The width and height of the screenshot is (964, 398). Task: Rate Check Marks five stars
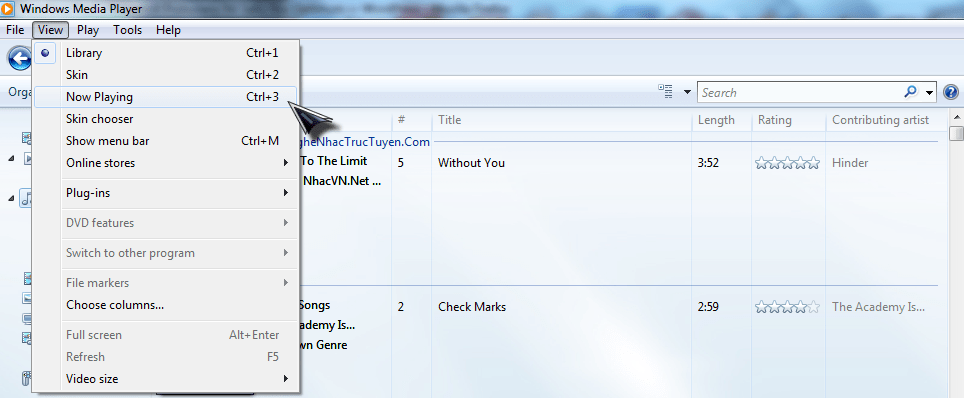[813, 307]
